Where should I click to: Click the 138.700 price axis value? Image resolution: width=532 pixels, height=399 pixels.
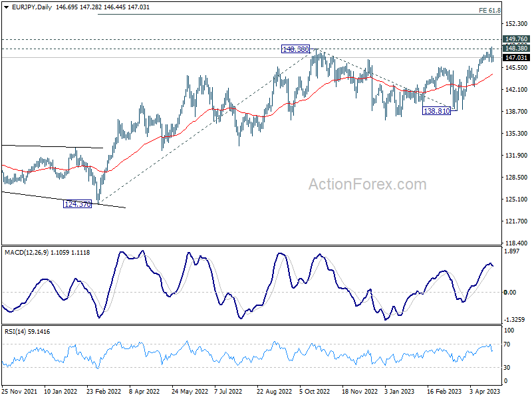point(517,111)
